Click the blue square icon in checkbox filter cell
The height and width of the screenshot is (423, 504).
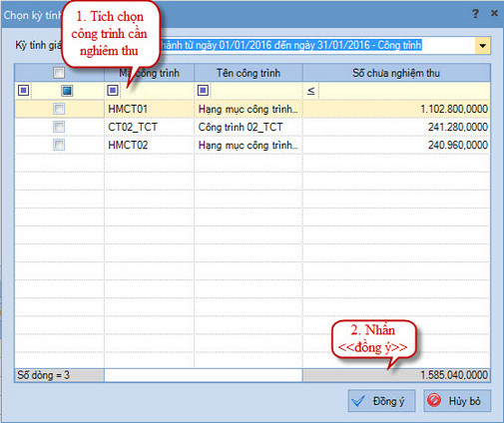67,91
